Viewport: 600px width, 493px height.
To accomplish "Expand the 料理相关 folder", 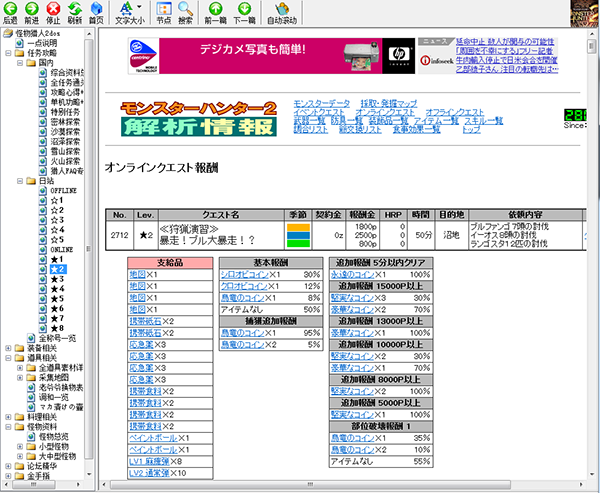I will pos(8,417).
